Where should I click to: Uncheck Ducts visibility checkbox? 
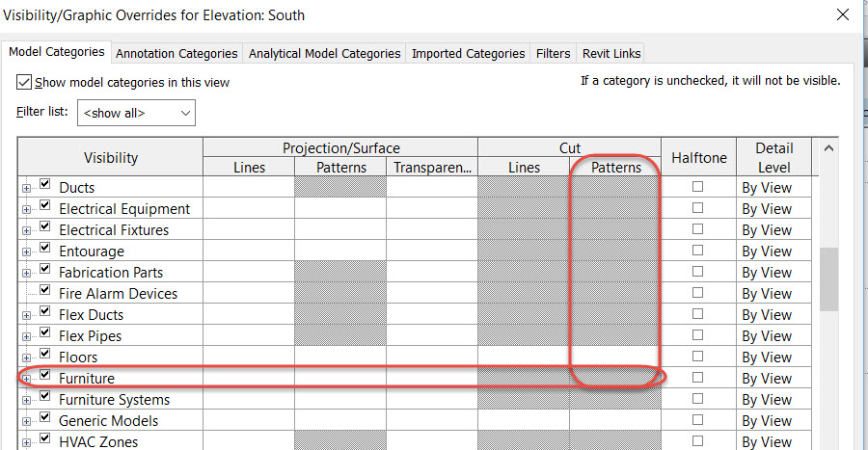point(44,184)
